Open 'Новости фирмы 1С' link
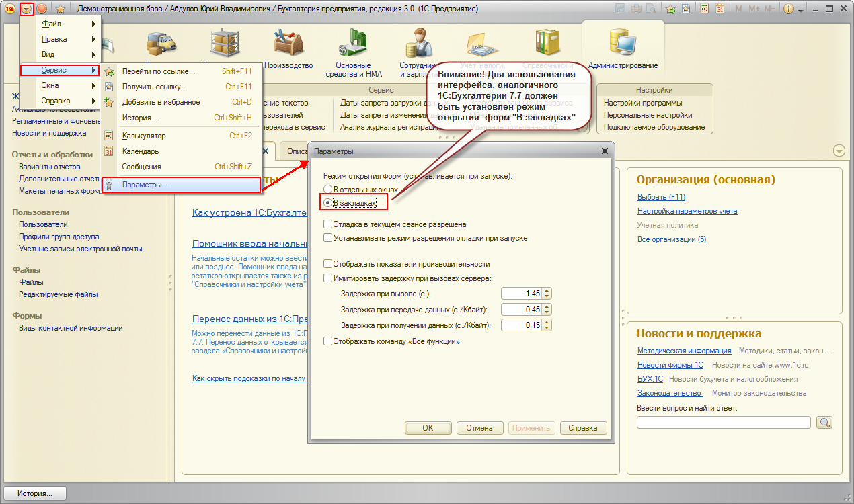Screen dimensions: 854x504 [670, 365]
